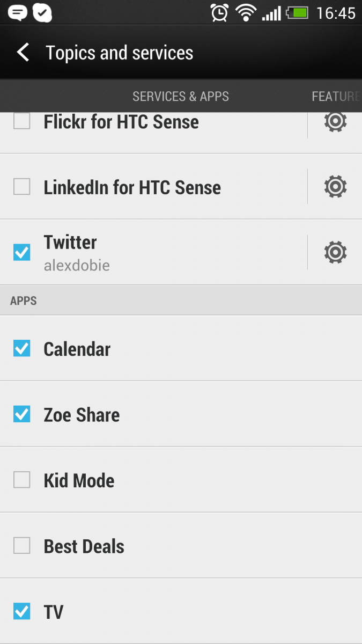The width and height of the screenshot is (362, 644).
Task: Uncheck the Calendar topic
Action: (x=21, y=348)
